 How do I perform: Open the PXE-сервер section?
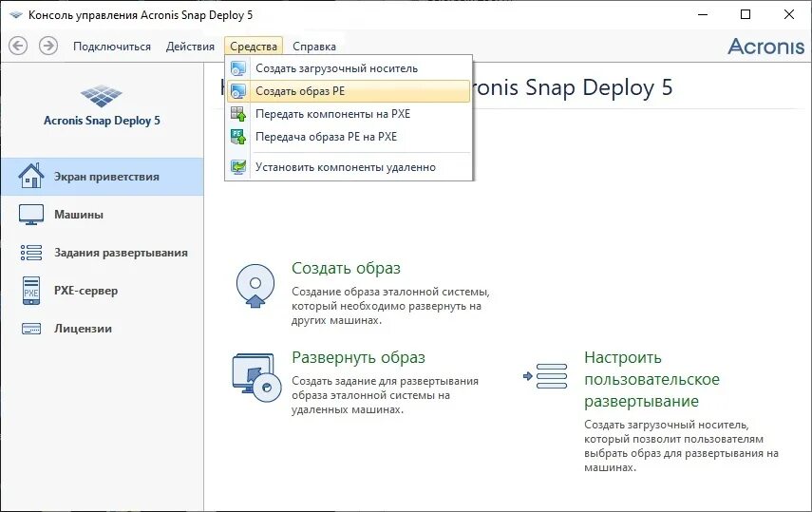pyautogui.click(x=102, y=291)
